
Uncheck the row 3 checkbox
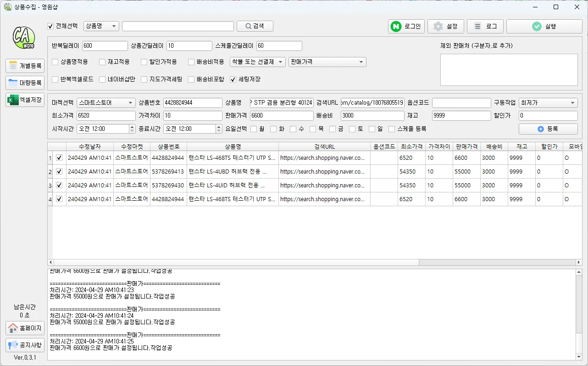(x=59, y=186)
